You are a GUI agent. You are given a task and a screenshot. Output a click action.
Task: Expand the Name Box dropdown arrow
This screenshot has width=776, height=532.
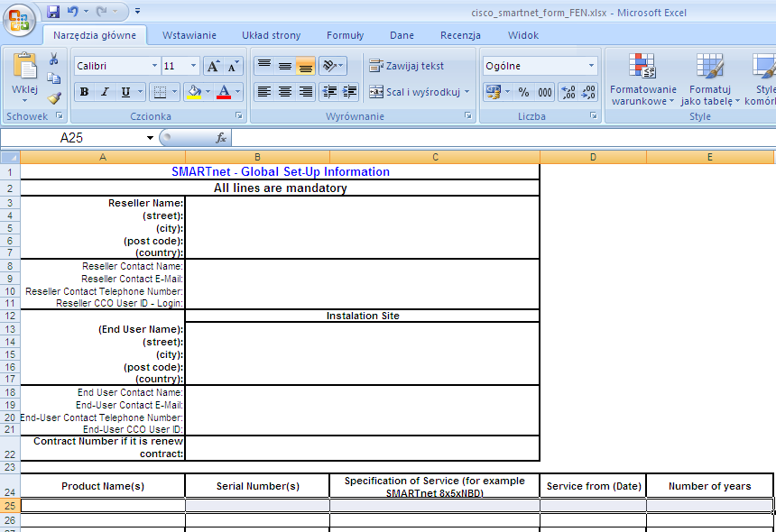click(x=150, y=138)
